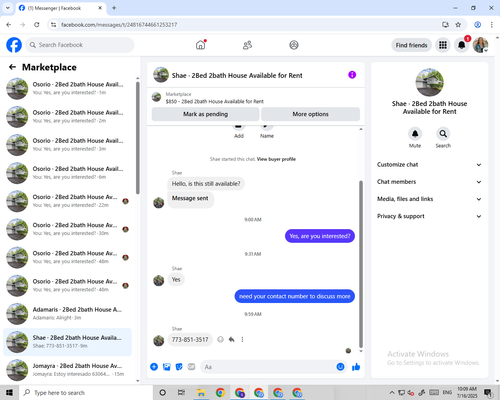
Task: Mute this chat with bell icon
Action: point(415,134)
